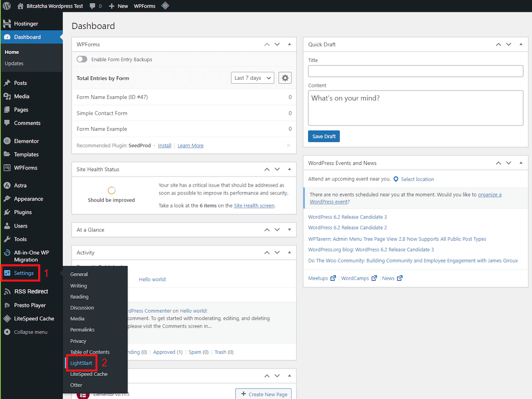The height and width of the screenshot is (399, 532).
Task: Expand the At a Glance panel
Action: click(289, 230)
